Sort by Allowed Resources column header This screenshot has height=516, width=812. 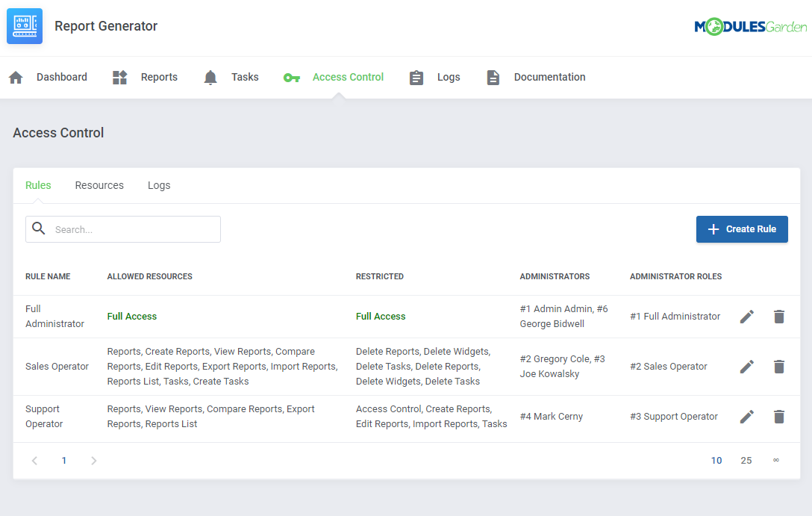pos(150,276)
